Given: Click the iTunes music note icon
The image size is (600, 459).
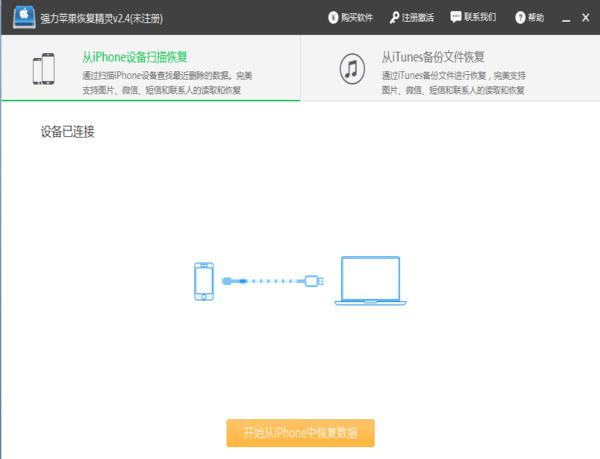Looking at the screenshot, I should coord(352,69).
